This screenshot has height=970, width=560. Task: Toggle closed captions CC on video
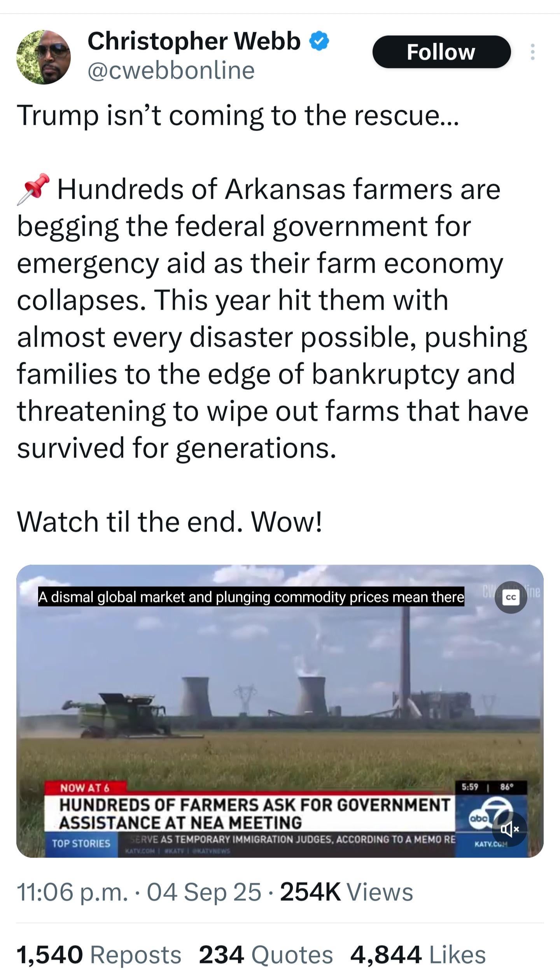pyautogui.click(x=511, y=597)
